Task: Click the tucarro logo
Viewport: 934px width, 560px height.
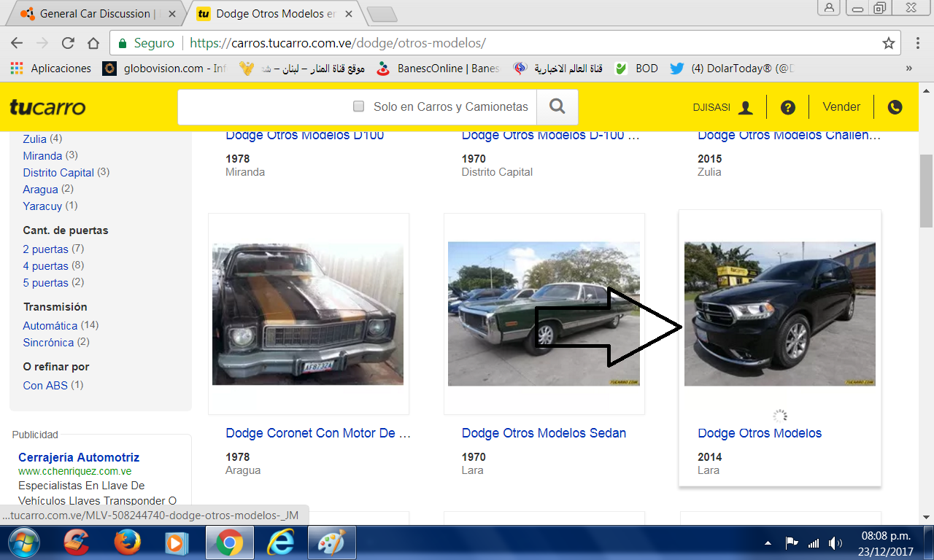Action: coord(47,107)
